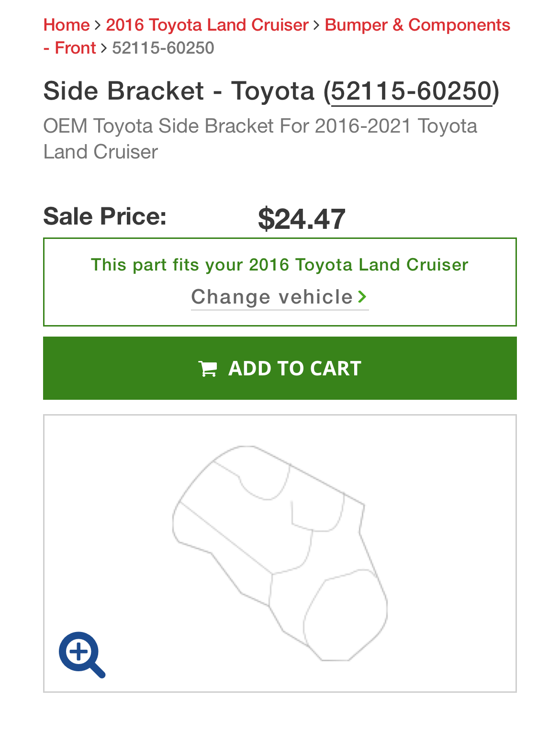Click the 52115-60250 breadcrumb text
The image size is (560, 733).
(163, 48)
